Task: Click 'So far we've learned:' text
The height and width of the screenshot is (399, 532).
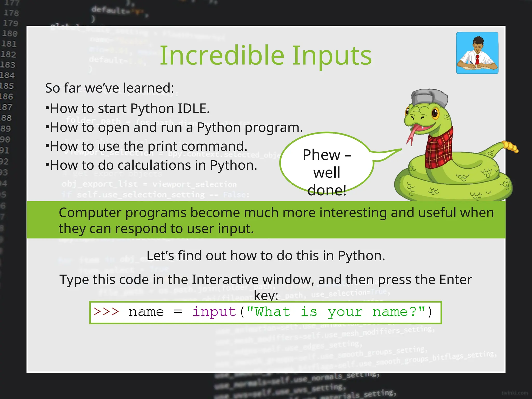Action: click(x=110, y=88)
